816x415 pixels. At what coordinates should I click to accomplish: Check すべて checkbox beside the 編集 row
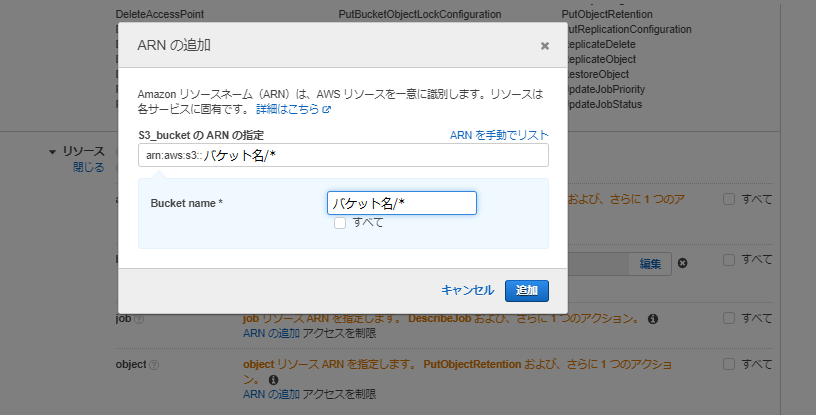(729, 259)
